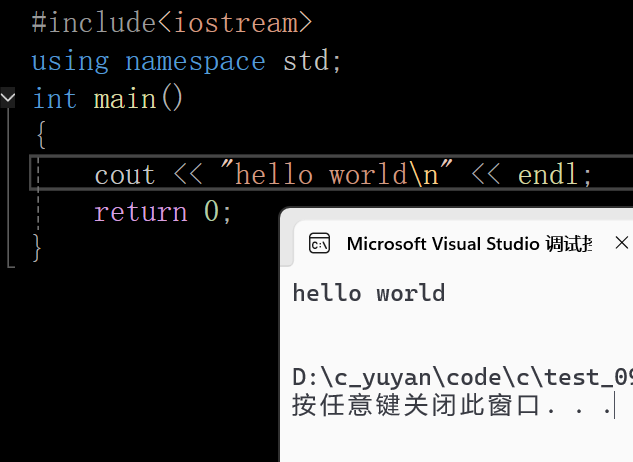The image size is (633, 462).
Task: Click the console terminal icon in tab
Action: (319, 244)
